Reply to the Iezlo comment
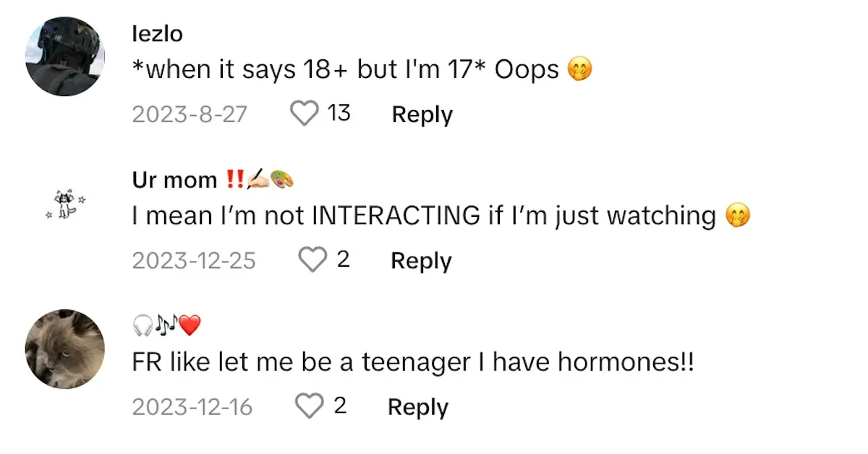Screen dimensions: 868x454 pyautogui.click(x=422, y=114)
